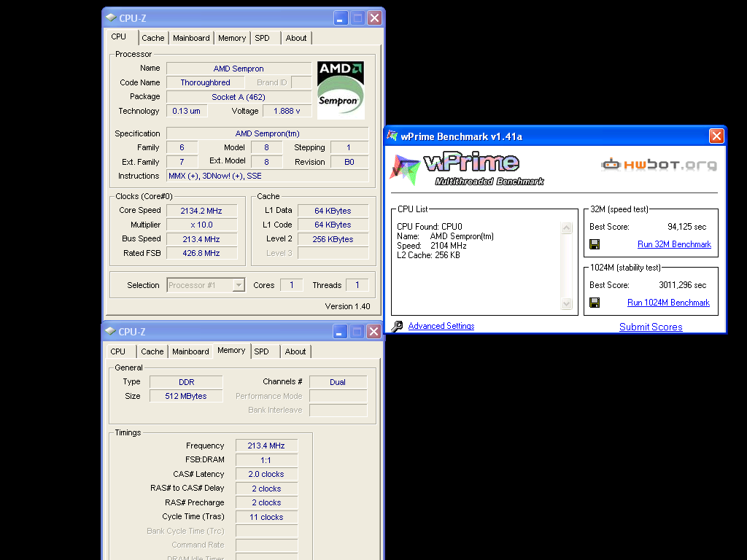This screenshot has width=747, height=560.
Task: Click the Instructions MMX, 3DNow!, SSE value
Action: (267, 176)
